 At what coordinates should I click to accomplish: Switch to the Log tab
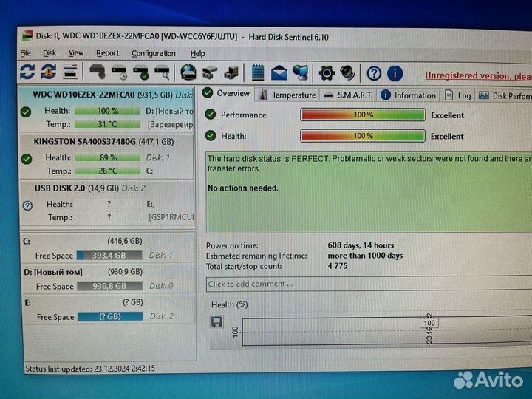click(x=457, y=95)
